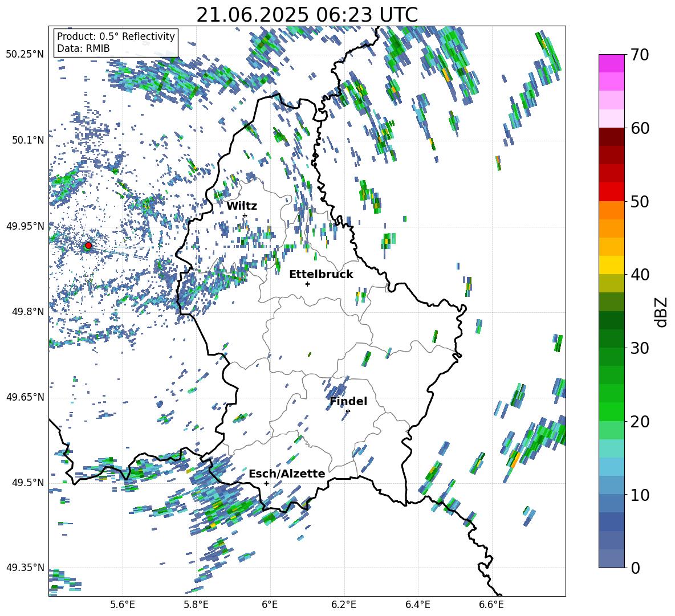Click the 10 tick label on colorbar
Image resolution: width=675 pixels, height=616 pixels.
(x=640, y=495)
